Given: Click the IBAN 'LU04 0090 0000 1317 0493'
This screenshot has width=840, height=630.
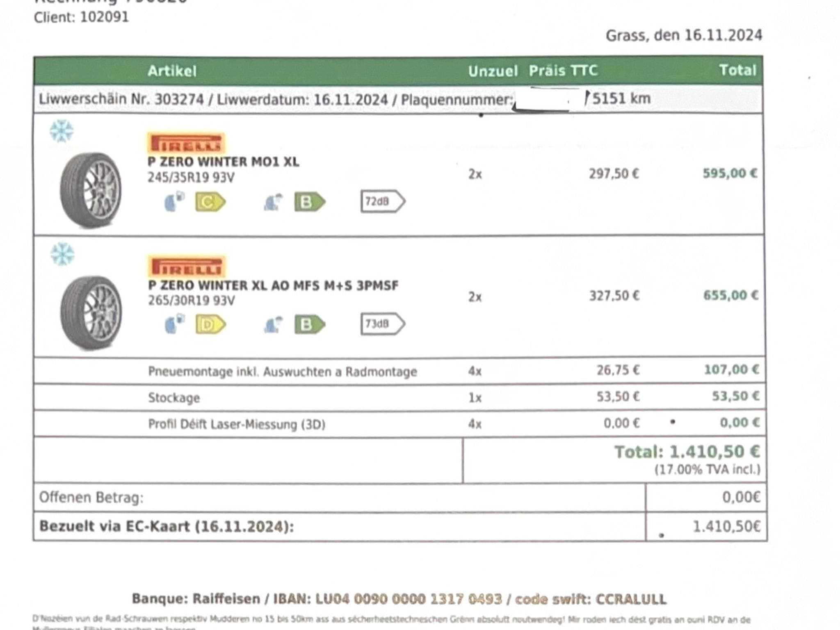Looking at the screenshot, I should point(408,599).
